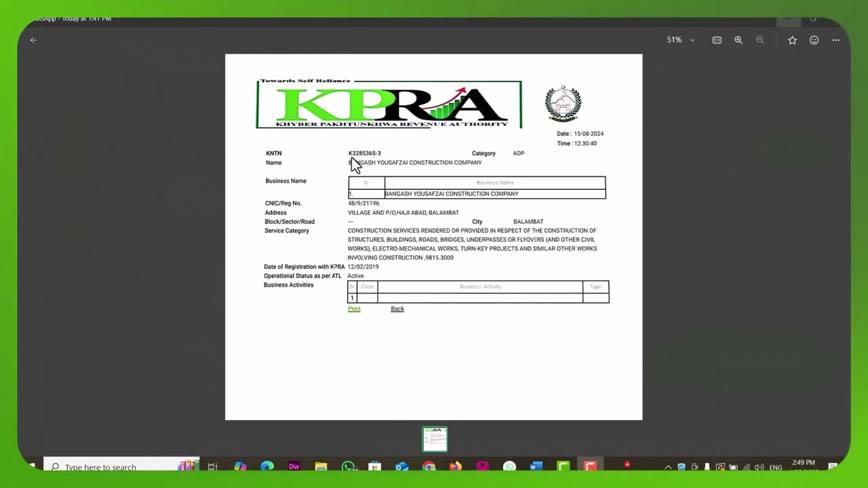This screenshot has width=868, height=488.
Task: Open the three-dot more options menu
Action: coord(835,40)
